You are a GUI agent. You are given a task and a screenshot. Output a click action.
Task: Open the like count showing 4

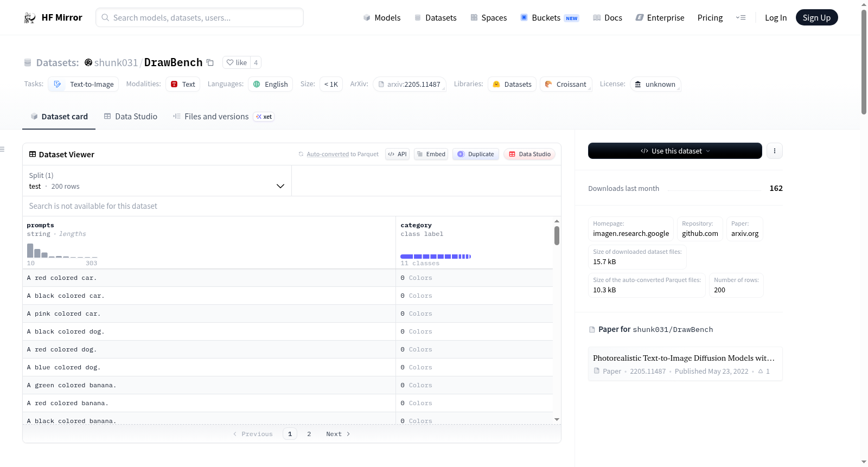point(256,62)
